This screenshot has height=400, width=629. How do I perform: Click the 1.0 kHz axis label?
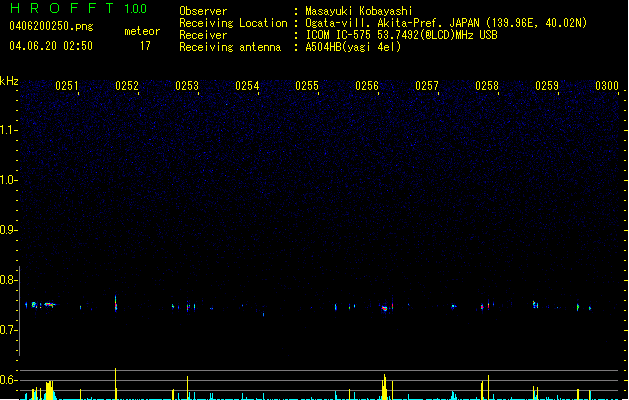pos(8,180)
